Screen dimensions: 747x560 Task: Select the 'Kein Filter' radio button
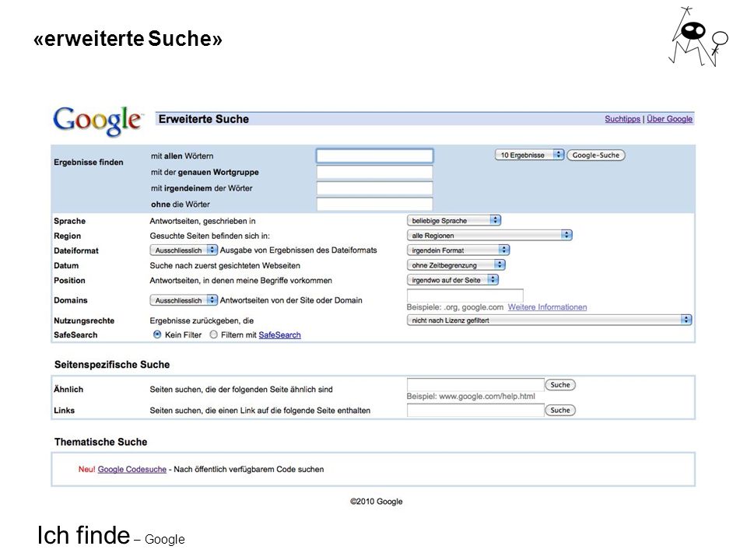157,334
